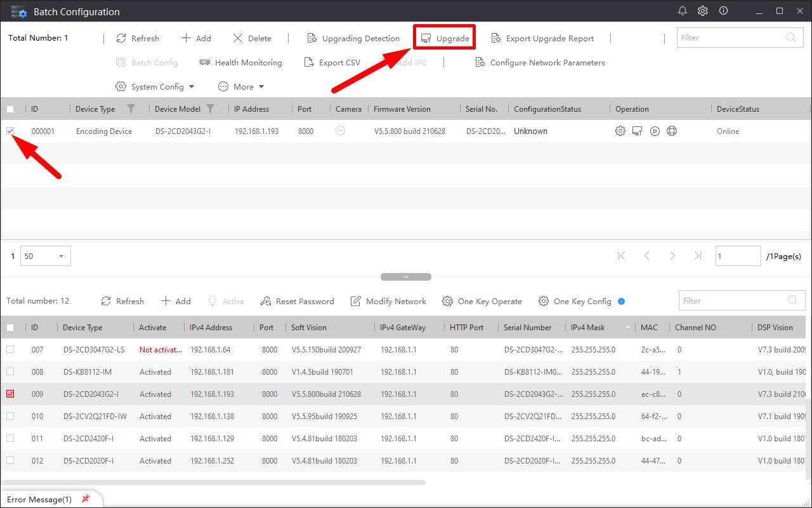812x508 pixels.
Task: Uncheck the device 000001 checkbox
Action: pyautogui.click(x=10, y=131)
